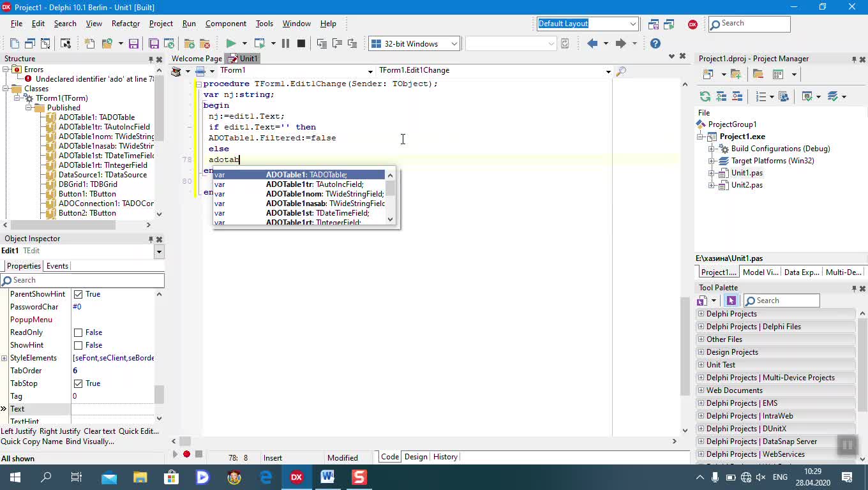Open the Default Layout dropdown
868x490 pixels.
point(632,24)
